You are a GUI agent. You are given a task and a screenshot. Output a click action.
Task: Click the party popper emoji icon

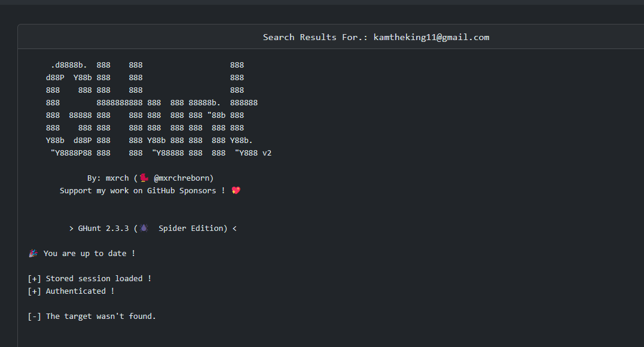[33, 253]
